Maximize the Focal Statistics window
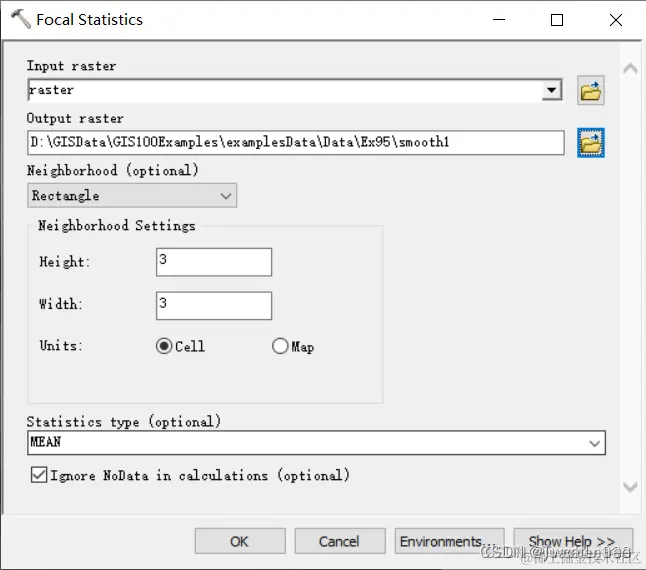Image resolution: width=646 pixels, height=570 pixels. pyautogui.click(x=557, y=19)
